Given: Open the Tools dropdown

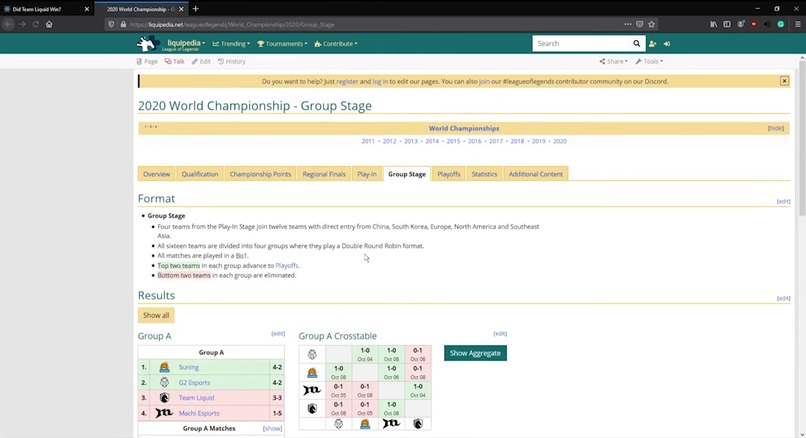Looking at the screenshot, I should (x=649, y=61).
